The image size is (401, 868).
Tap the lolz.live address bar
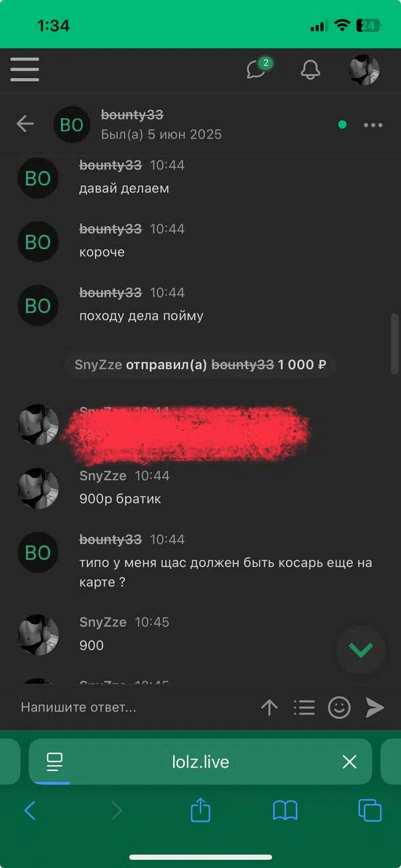(200, 762)
